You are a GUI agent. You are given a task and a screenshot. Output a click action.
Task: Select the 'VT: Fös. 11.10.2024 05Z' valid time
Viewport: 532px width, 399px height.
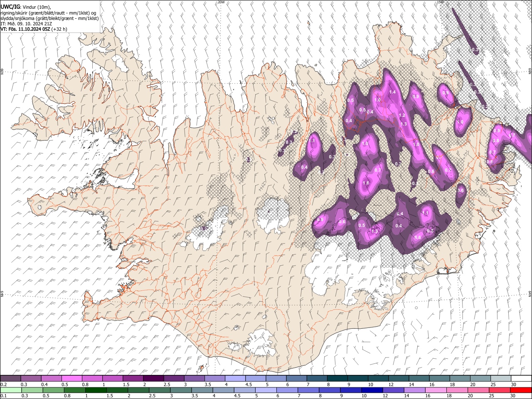click(25, 29)
